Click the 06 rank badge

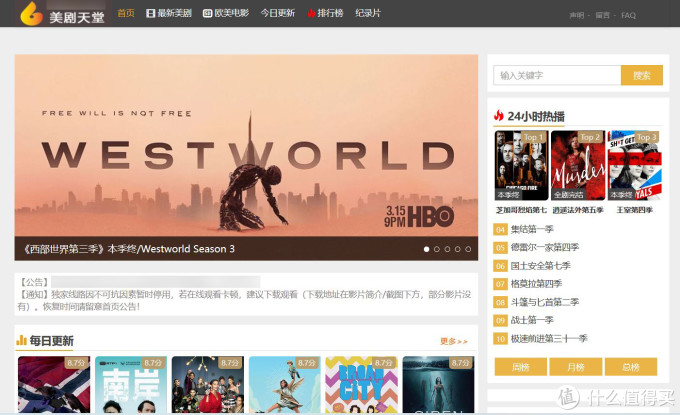click(x=500, y=266)
